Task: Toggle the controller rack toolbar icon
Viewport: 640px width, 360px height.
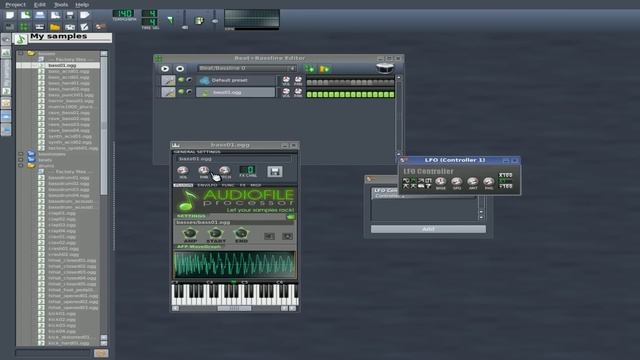Action: coord(100,27)
